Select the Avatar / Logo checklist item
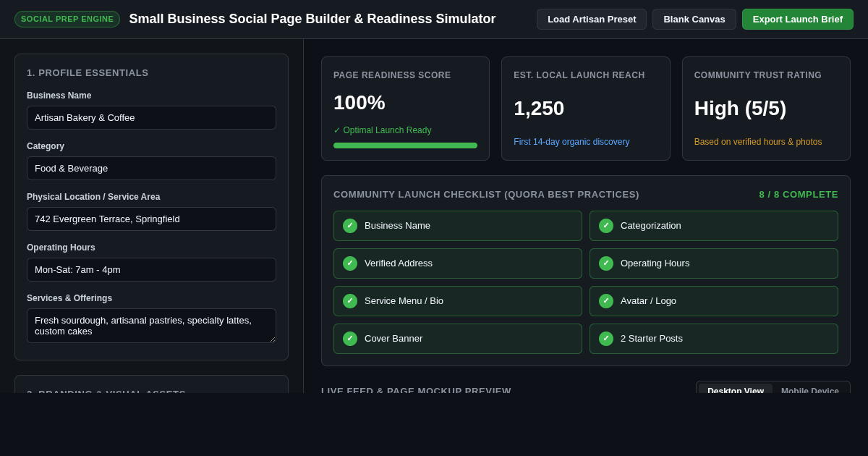This screenshot has width=868, height=456. (x=714, y=301)
